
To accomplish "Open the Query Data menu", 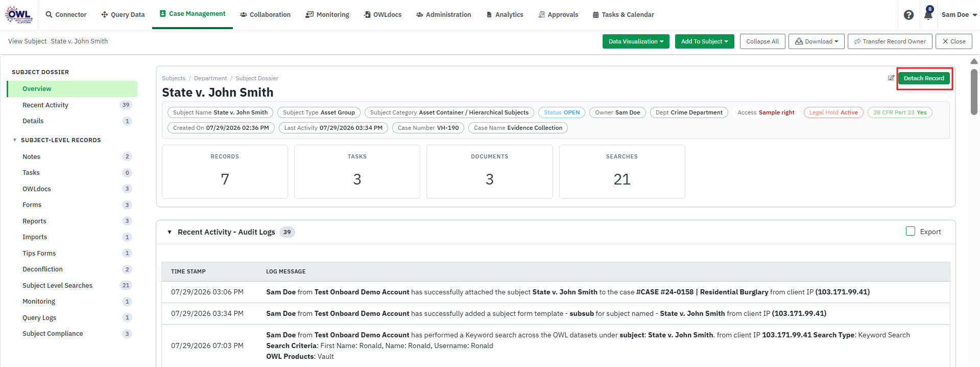I will [123, 14].
